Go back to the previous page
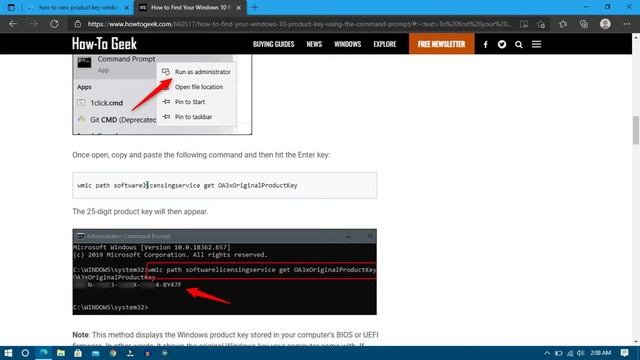 [13, 24]
